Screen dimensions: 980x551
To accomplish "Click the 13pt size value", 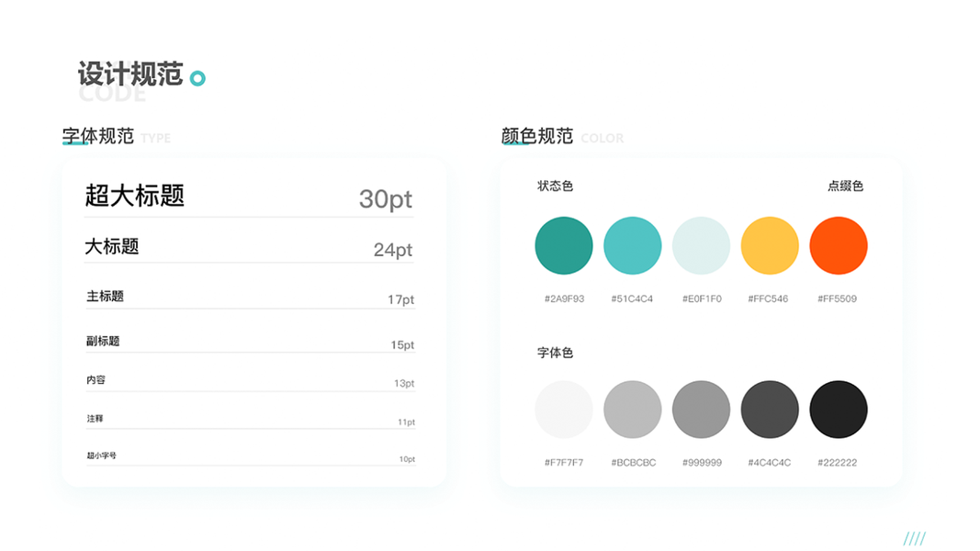I will (404, 383).
